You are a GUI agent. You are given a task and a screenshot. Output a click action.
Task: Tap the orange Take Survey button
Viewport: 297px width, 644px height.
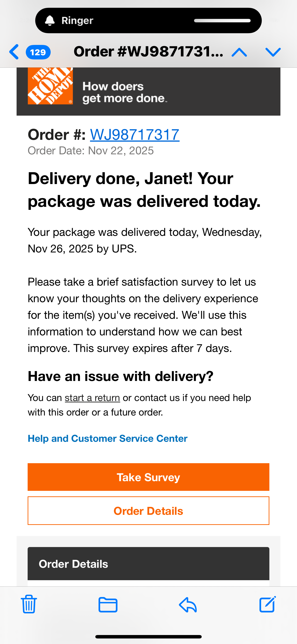click(148, 477)
